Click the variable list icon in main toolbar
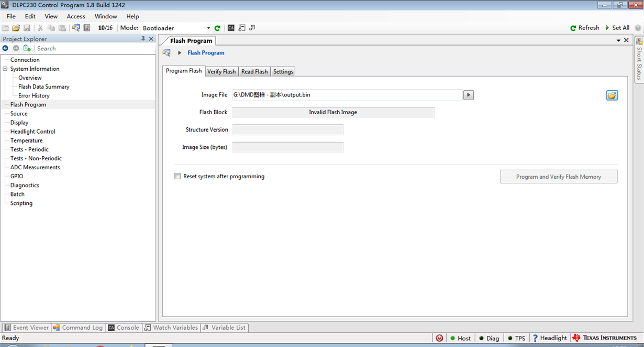 click(x=252, y=28)
